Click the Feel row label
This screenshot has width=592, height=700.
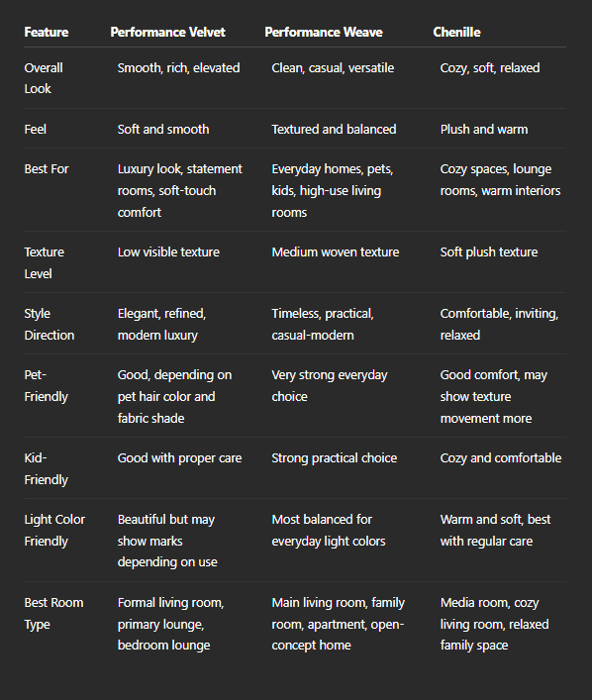click(x=35, y=130)
